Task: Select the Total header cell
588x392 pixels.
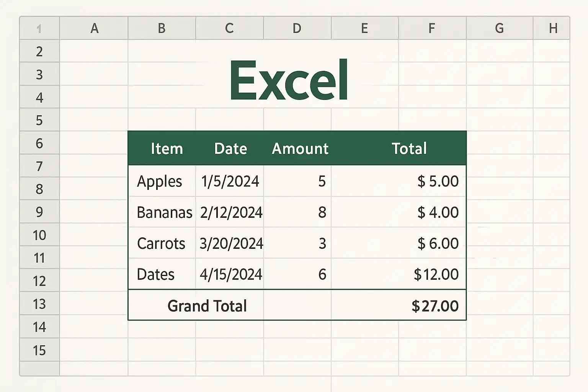Action: point(409,149)
